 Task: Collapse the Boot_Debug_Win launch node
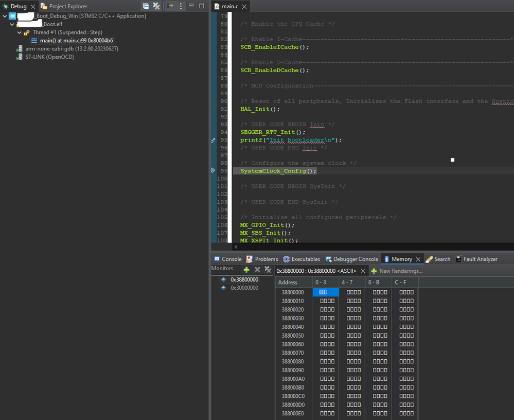tap(5, 16)
